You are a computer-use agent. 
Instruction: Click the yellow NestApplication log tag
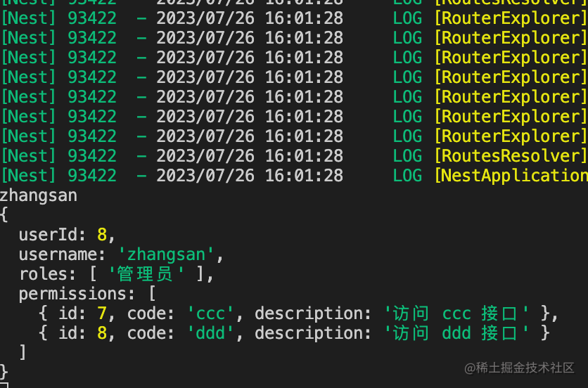coord(511,176)
